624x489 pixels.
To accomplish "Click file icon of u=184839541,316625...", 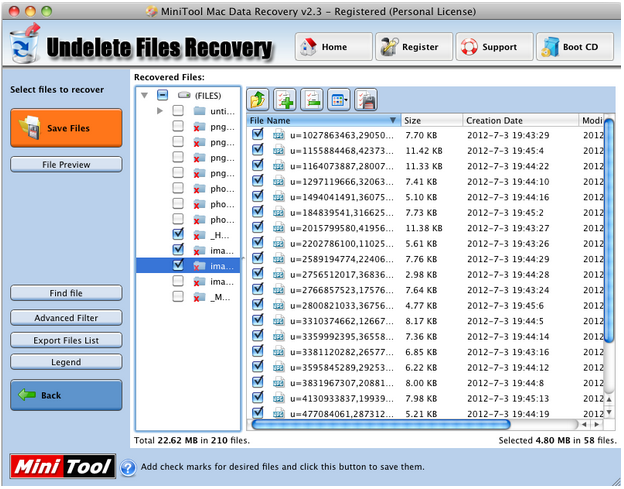I will 279,213.
